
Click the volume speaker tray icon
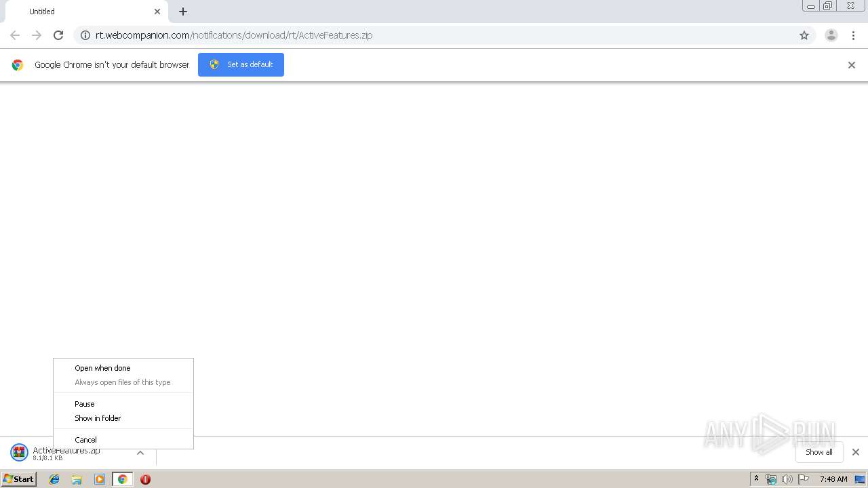point(787,479)
